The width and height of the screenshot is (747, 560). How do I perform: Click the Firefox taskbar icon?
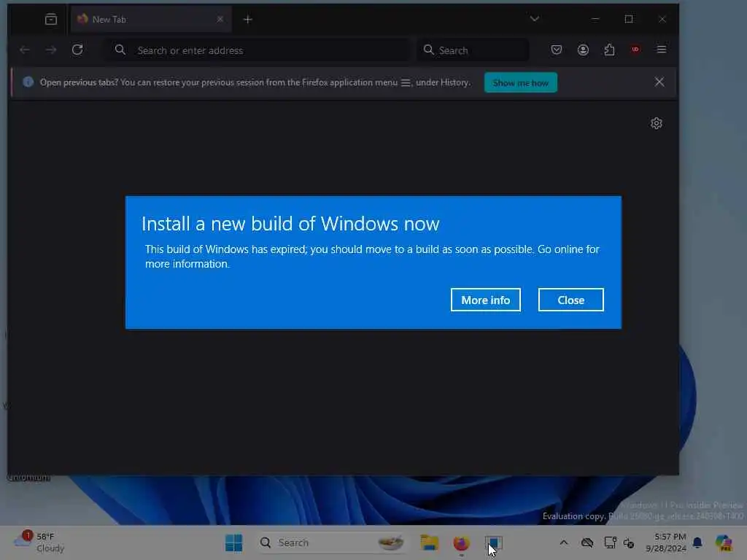[461, 542]
